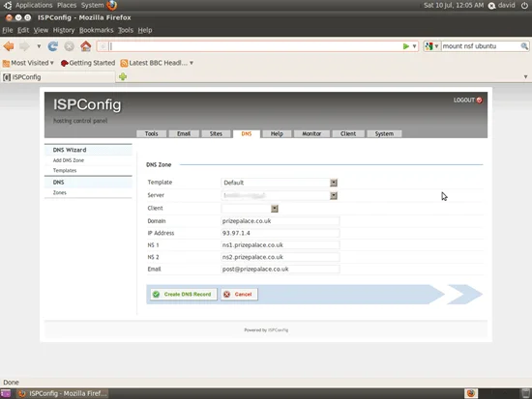Screen dimensions: 532x399
Task: Open a new tab with green plus icon
Action: (123, 77)
